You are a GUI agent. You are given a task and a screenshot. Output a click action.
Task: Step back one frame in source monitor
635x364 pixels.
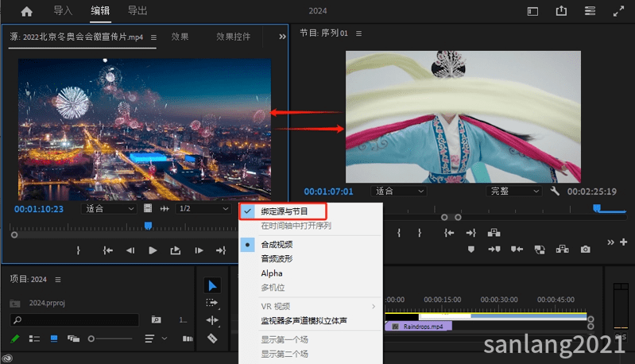click(130, 250)
